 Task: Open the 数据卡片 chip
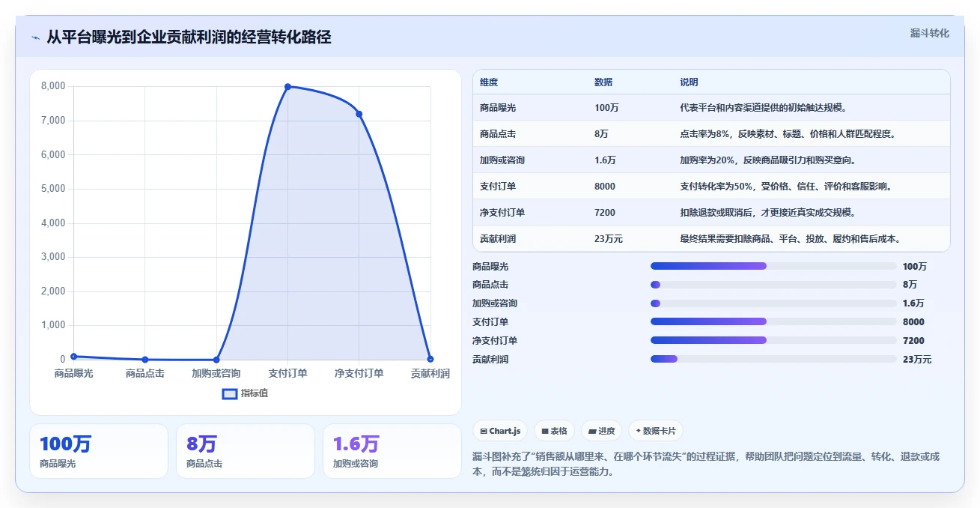[x=656, y=431]
